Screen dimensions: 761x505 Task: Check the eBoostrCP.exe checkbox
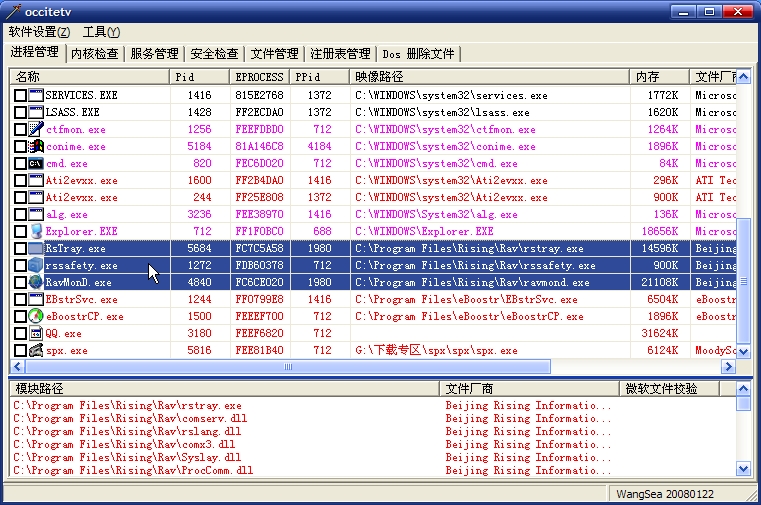[20, 316]
